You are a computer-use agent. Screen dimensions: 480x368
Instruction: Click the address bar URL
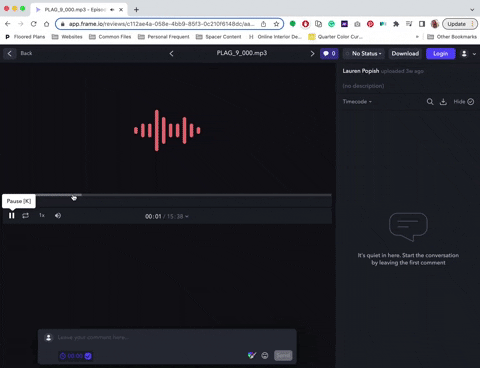pos(162,24)
